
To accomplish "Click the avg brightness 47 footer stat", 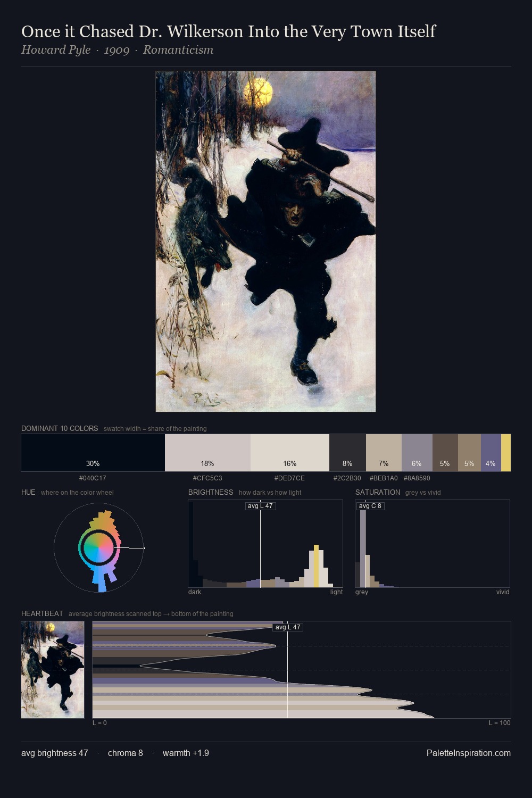I will click(55, 753).
